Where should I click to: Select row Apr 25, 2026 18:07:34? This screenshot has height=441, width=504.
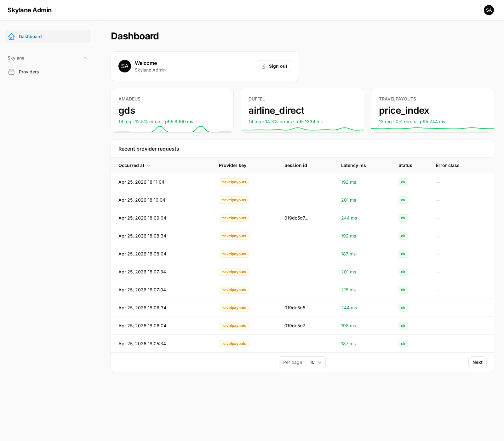[302, 272]
